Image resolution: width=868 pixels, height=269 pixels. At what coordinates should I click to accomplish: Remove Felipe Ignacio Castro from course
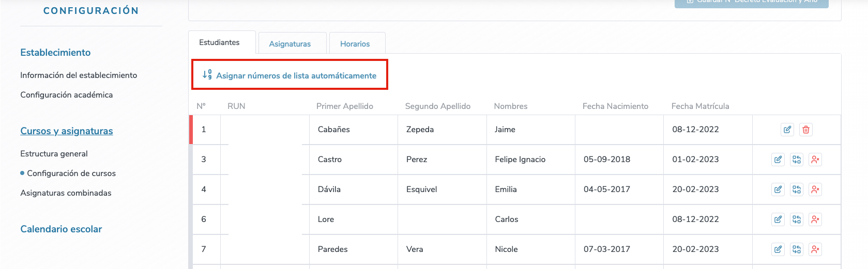[815, 160]
